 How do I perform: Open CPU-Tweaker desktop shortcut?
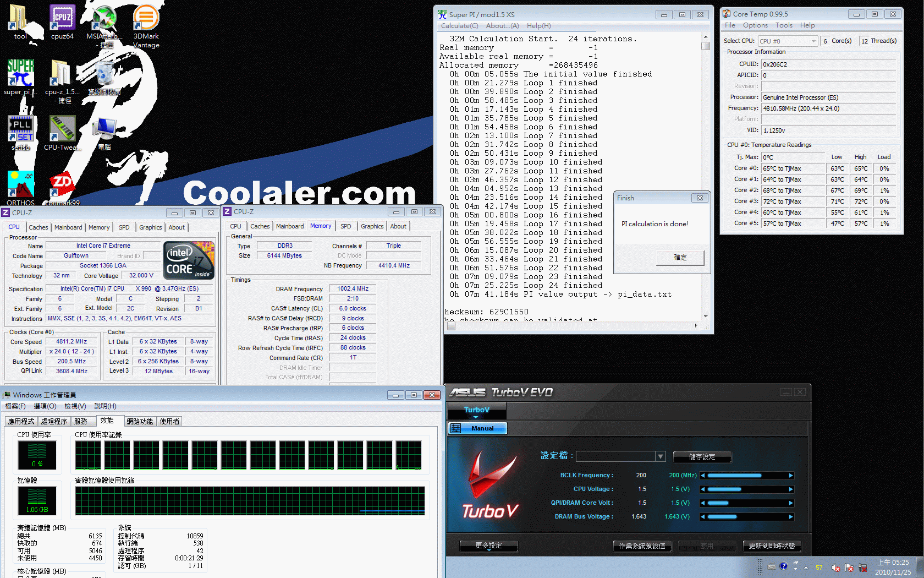62,132
